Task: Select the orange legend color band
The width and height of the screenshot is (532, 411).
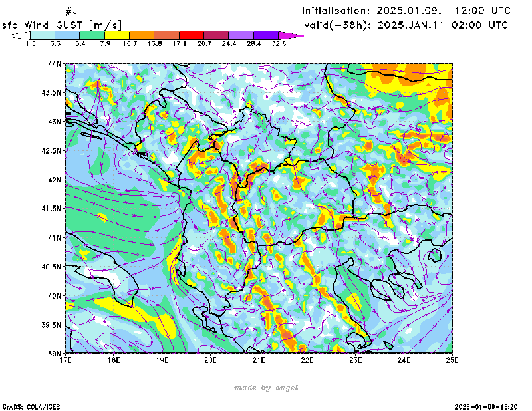Action: tap(142, 35)
